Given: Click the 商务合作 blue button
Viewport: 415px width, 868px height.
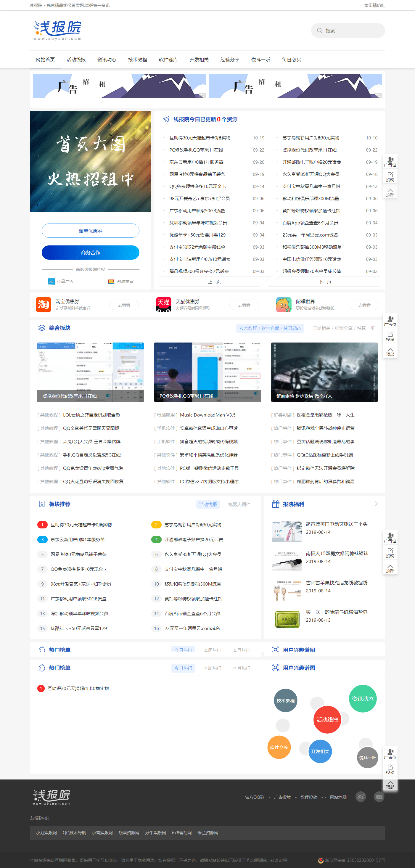Looking at the screenshot, I should coord(90,253).
